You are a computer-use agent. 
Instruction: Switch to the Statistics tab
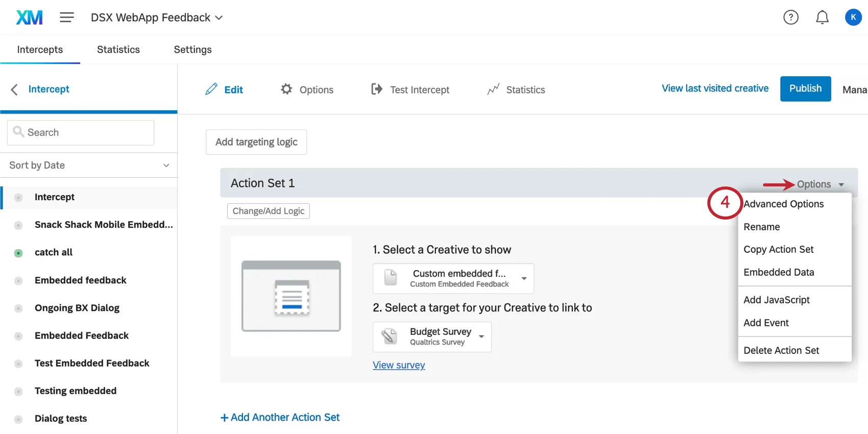pos(118,50)
